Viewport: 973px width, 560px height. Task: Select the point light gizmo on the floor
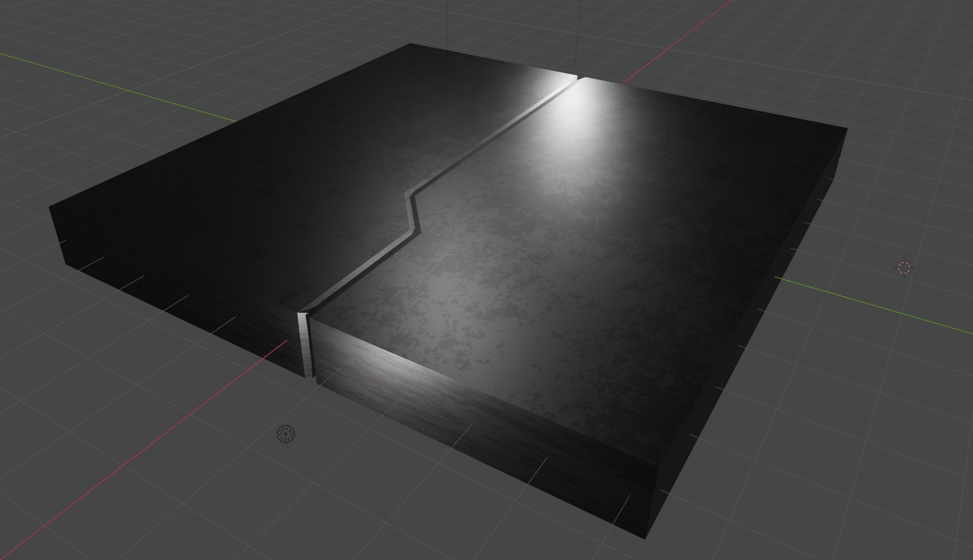pyautogui.click(x=286, y=434)
